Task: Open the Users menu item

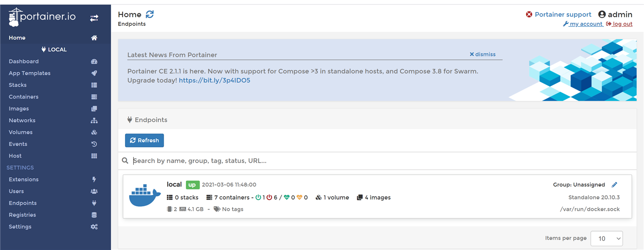Action: tap(16, 191)
